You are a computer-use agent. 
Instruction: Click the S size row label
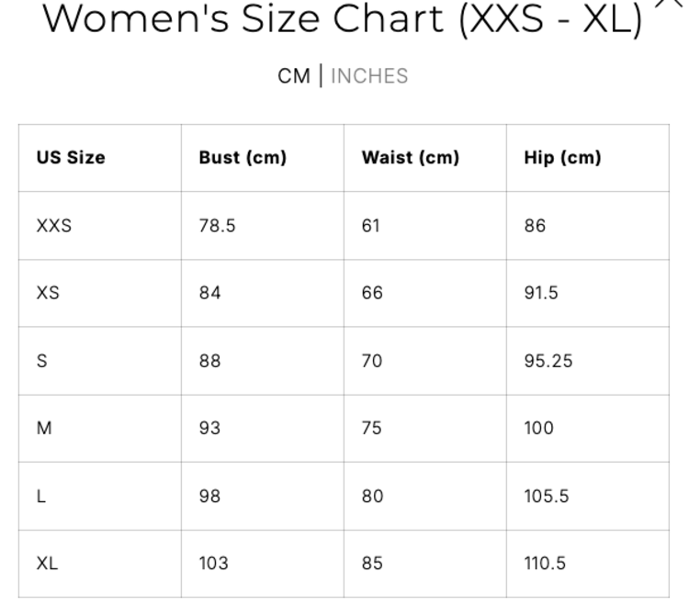(42, 361)
